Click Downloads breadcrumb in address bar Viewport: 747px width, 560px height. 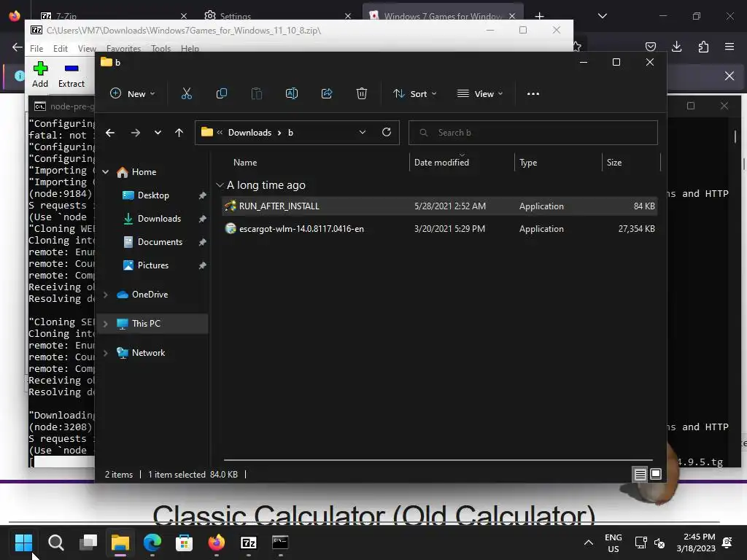point(249,133)
